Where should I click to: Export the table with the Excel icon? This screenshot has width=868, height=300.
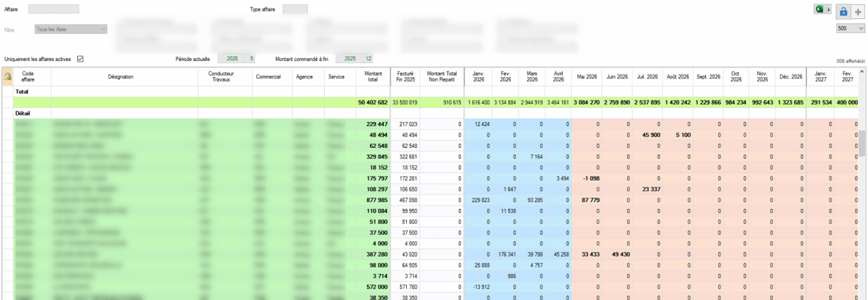click(x=819, y=10)
